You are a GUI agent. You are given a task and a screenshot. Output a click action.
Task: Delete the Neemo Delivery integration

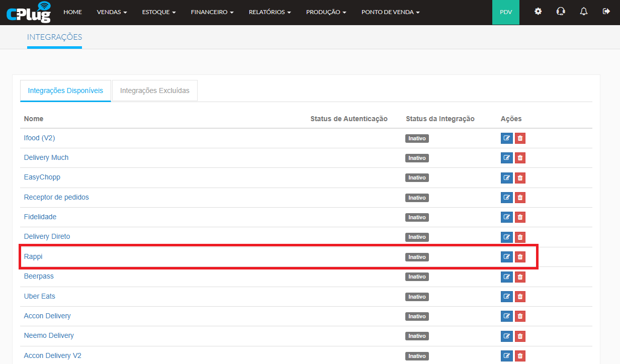(520, 336)
